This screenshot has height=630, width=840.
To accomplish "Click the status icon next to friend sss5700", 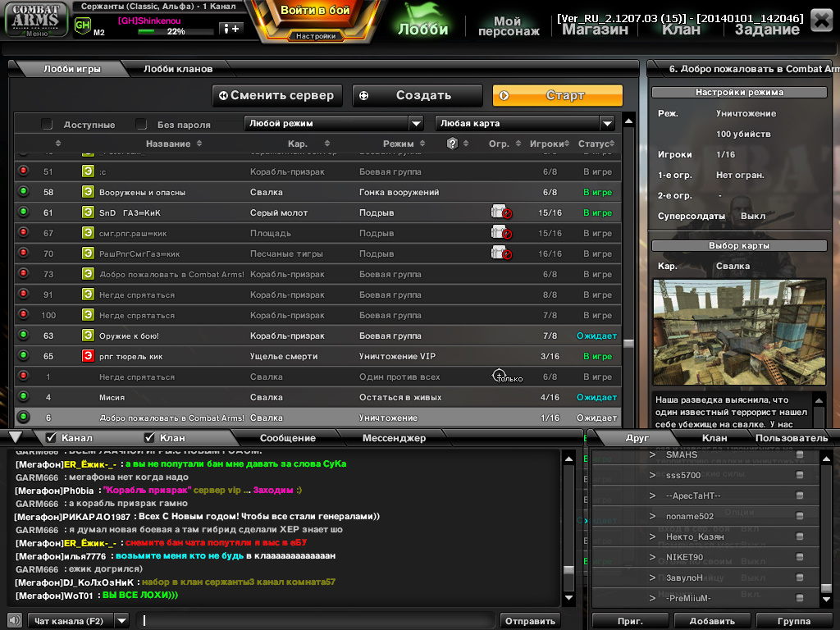I will [799, 475].
